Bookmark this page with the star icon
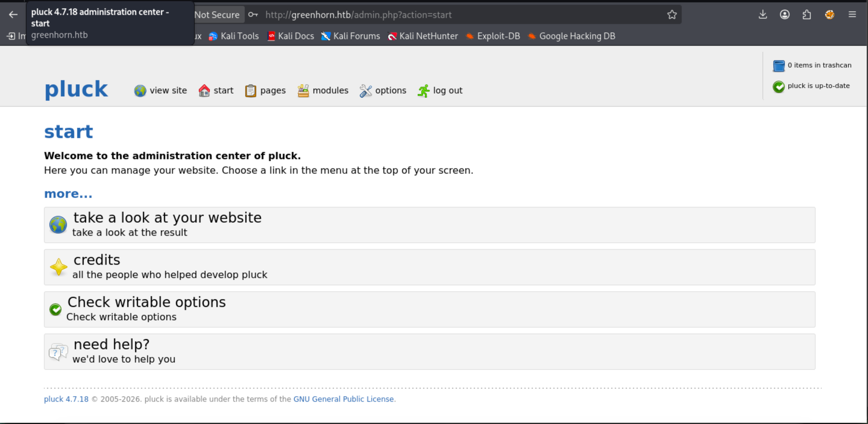The height and width of the screenshot is (424, 868). pyautogui.click(x=672, y=15)
